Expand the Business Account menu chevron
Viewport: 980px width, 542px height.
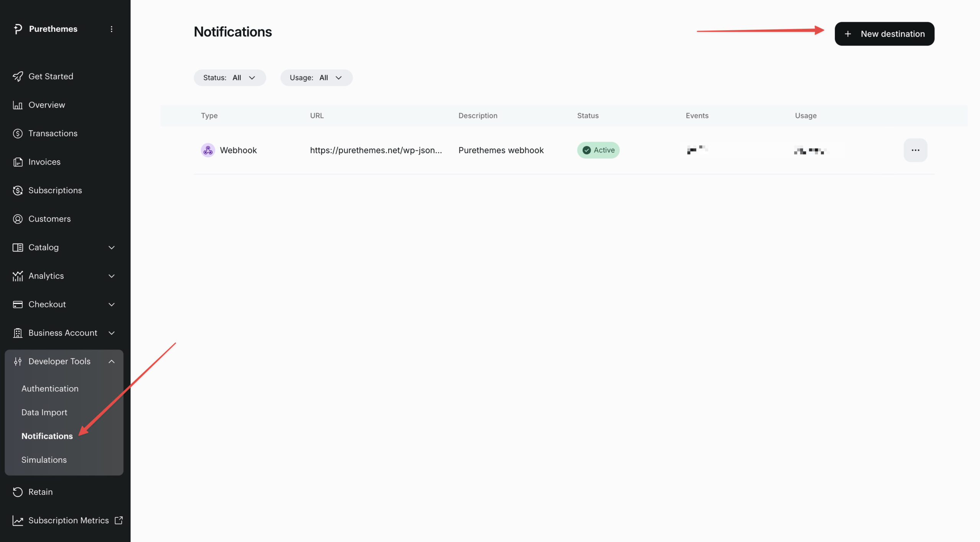pyautogui.click(x=111, y=333)
